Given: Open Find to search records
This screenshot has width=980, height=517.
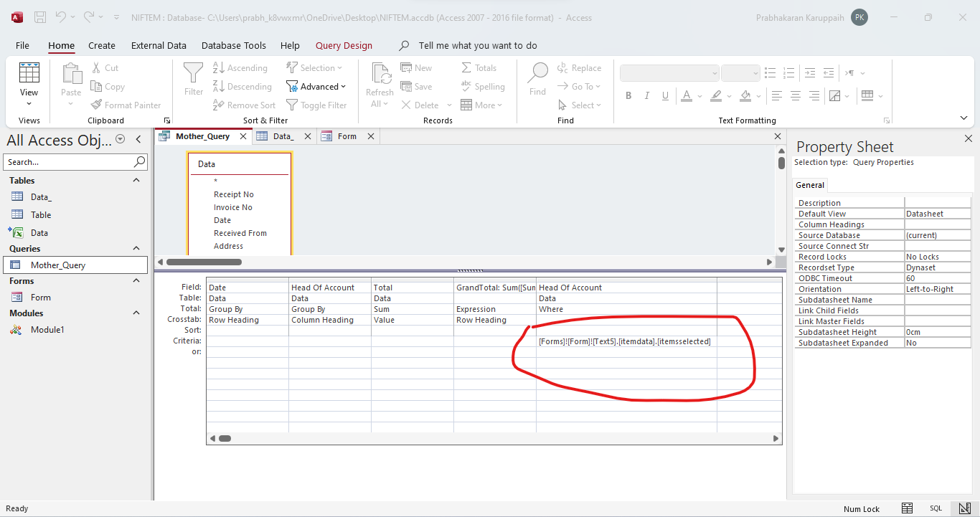Looking at the screenshot, I should click(x=537, y=79).
